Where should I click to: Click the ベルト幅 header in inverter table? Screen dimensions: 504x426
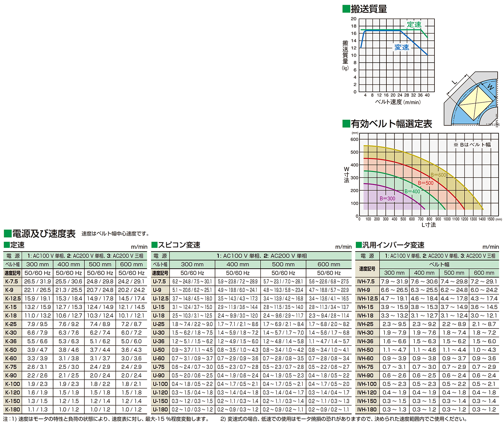point(439,264)
